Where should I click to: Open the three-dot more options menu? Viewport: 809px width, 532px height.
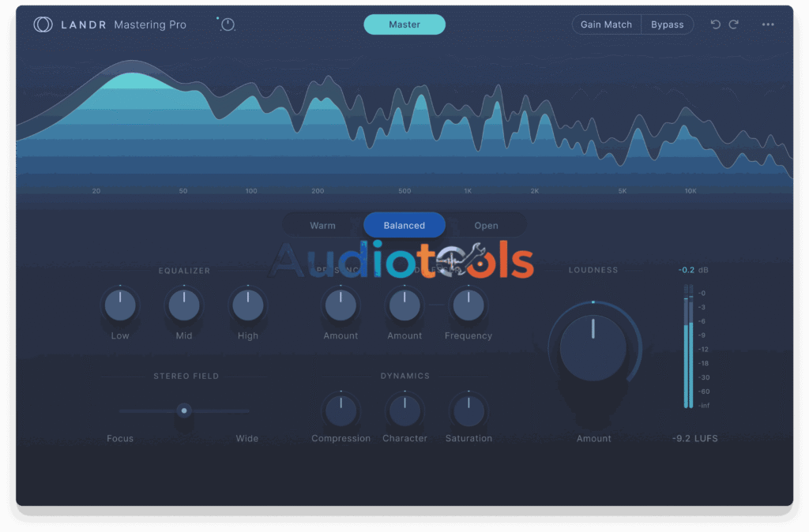coord(768,24)
